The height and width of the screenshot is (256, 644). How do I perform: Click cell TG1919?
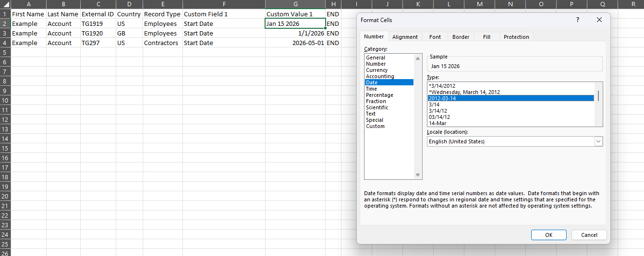coord(98,23)
